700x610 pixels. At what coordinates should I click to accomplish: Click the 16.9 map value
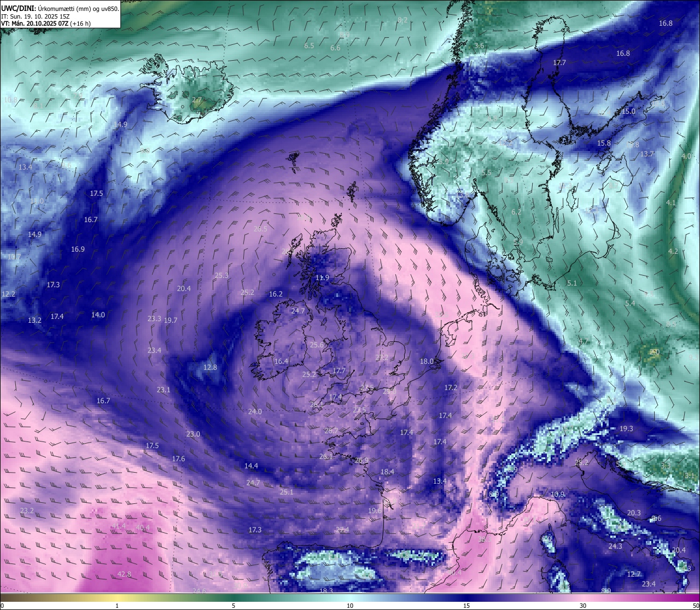[x=78, y=249]
